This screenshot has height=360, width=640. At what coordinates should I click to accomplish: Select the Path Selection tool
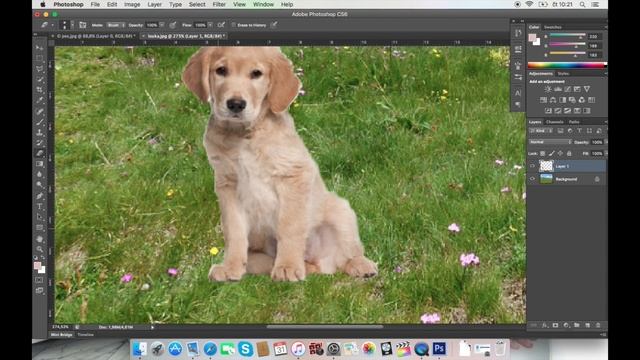(40, 217)
